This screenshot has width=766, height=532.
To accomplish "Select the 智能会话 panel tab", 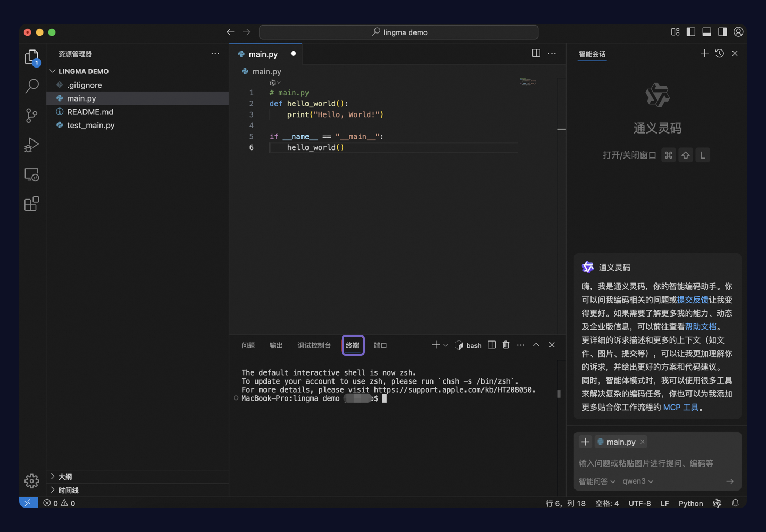I will tap(592, 54).
